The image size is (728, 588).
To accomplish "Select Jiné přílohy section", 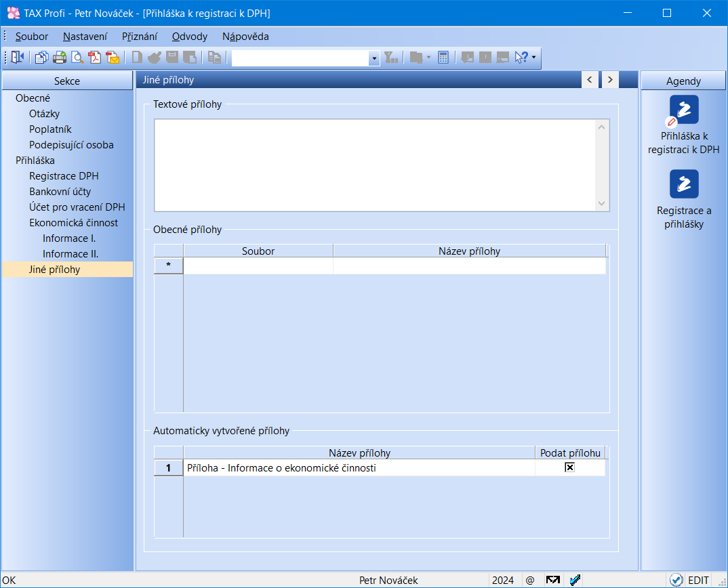I will click(67, 270).
